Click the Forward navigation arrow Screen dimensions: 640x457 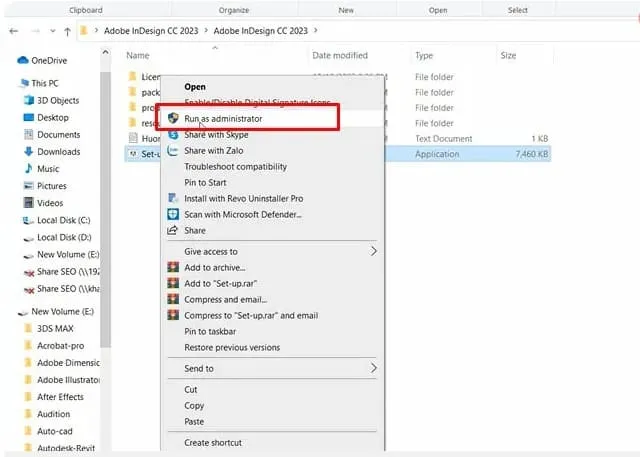tap(36, 31)
